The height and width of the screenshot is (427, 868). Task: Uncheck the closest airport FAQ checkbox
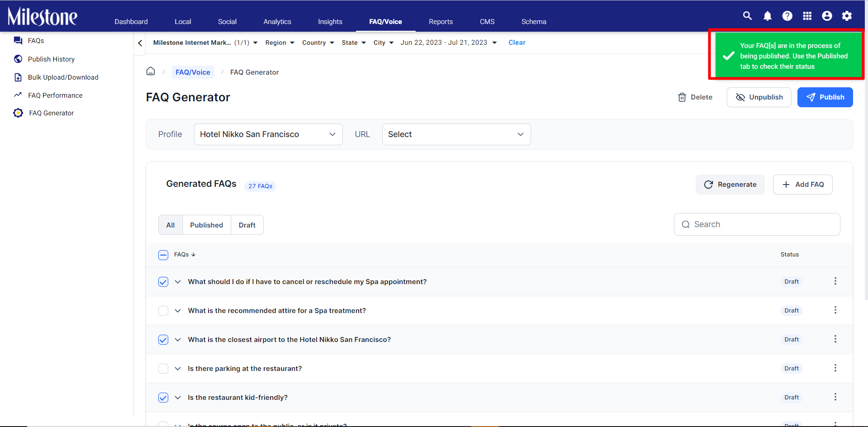click(x=163, y=340)
